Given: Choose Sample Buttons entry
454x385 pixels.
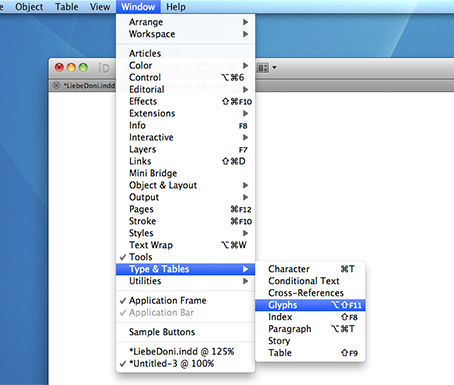Looking at the screenshot, I should point(185,332).
